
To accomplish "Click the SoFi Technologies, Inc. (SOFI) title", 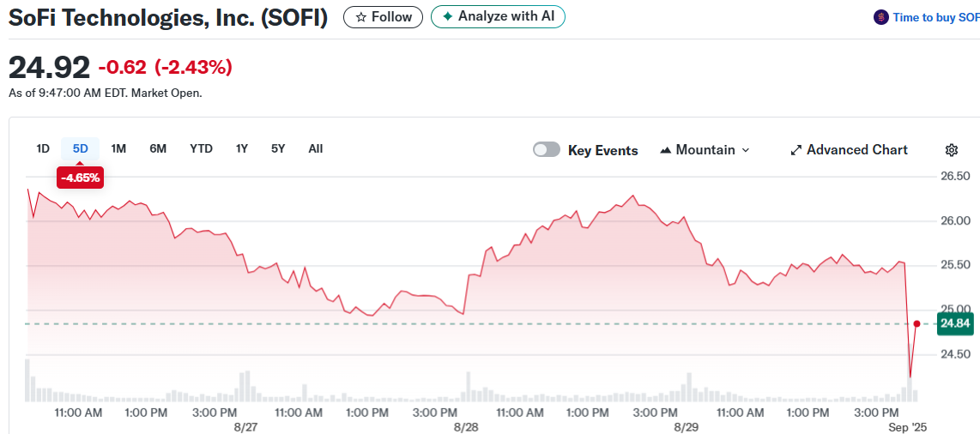I will coord(167,17).
